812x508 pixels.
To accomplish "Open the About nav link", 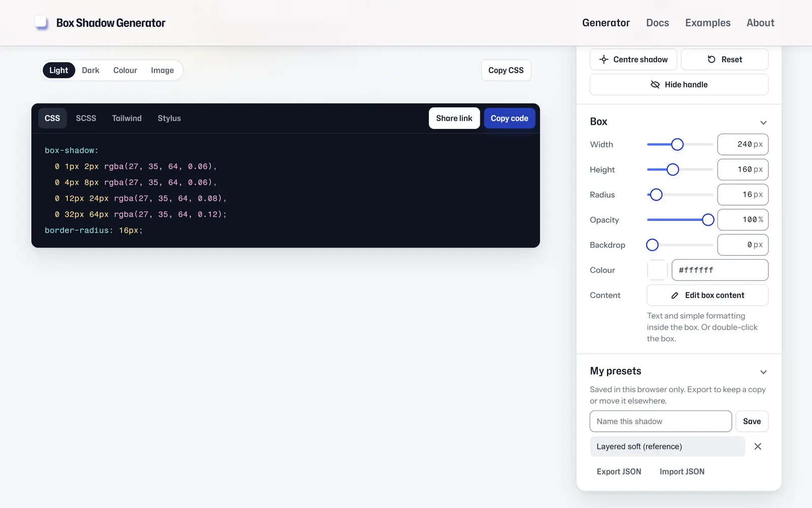I will 760,23.
